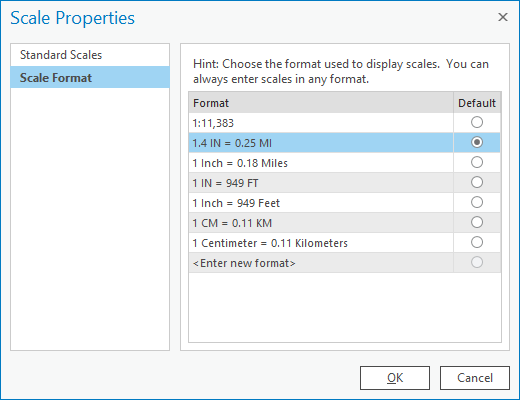Set 1:11,383 as the default format
Viewport: 520px width, 400px height.
point(477,122)
